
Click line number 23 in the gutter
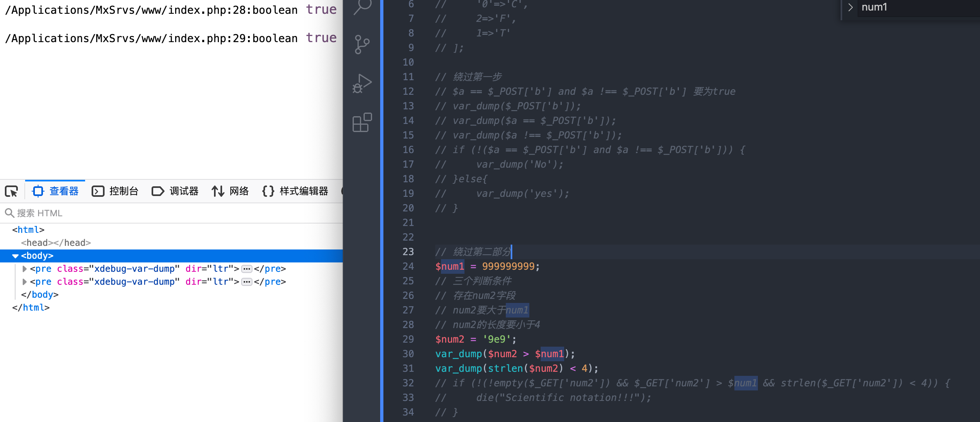(x=408, y=252)
